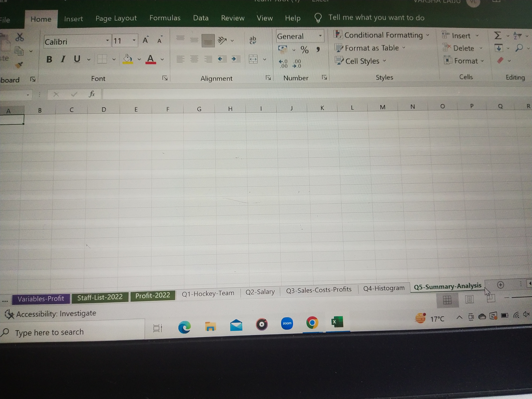The width and height of the screenshot is (532, 399).
Task: Click the Cut scissors icon
Action: click(19, 37)
